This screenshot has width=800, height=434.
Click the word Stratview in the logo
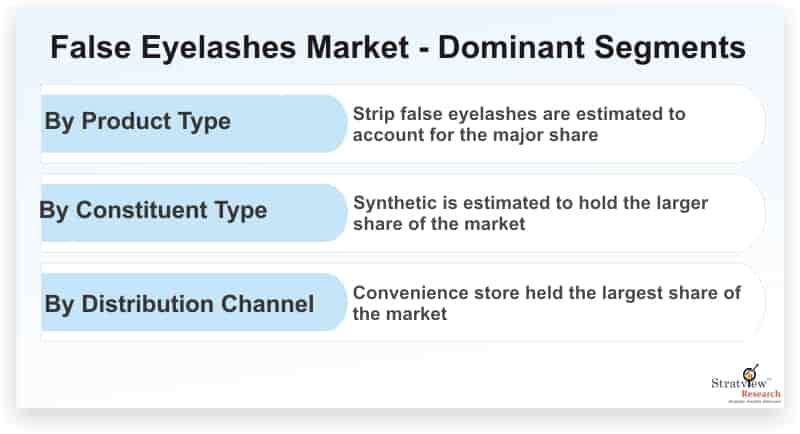[x=739, y=384]
